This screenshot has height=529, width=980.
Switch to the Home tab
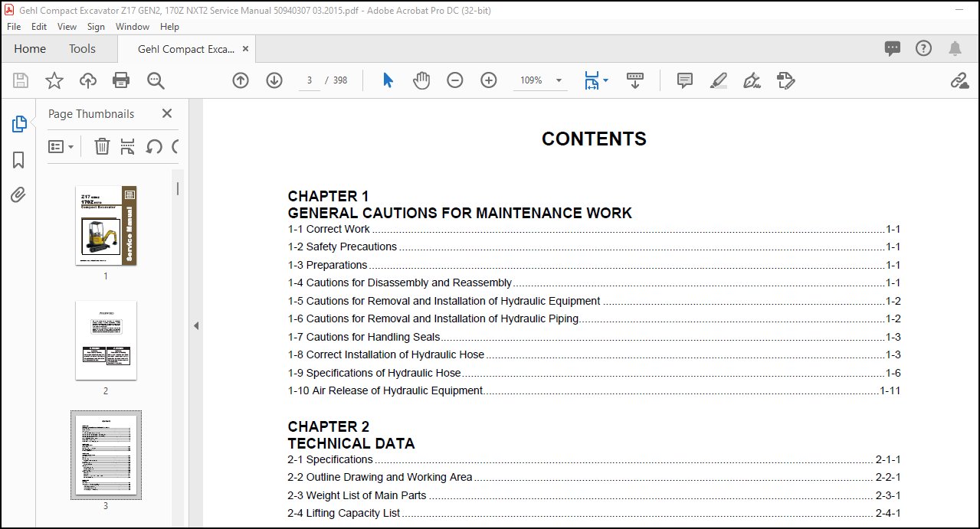[30, 49]
